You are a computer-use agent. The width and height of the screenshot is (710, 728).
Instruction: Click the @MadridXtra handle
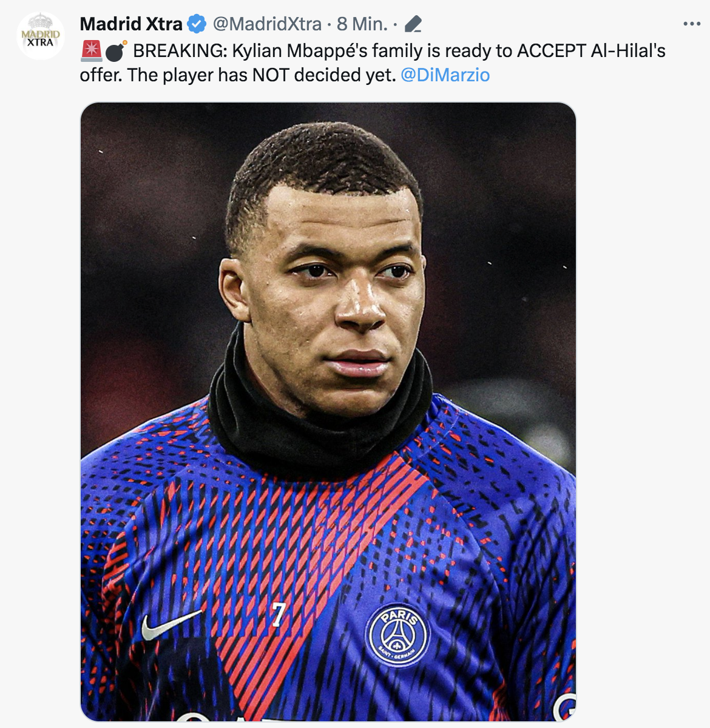[267, 24]
